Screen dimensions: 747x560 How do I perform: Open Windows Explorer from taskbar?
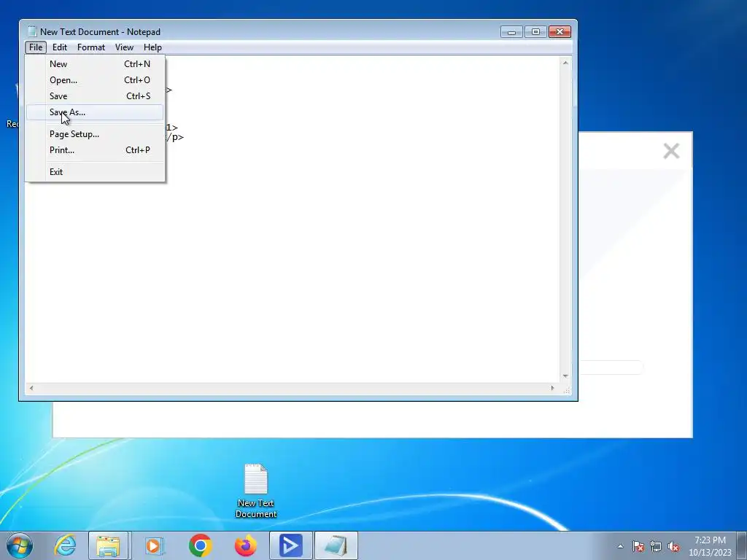tap(108, 545)
